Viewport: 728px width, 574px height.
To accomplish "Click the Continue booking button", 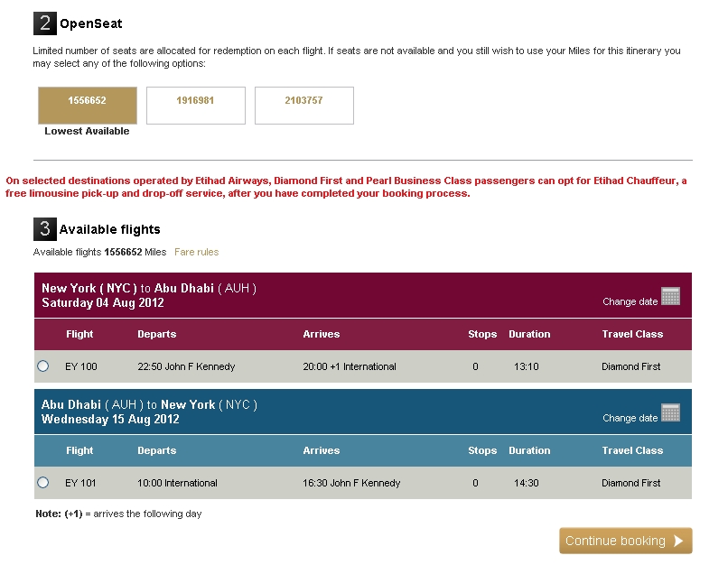I will coord(625,541).
